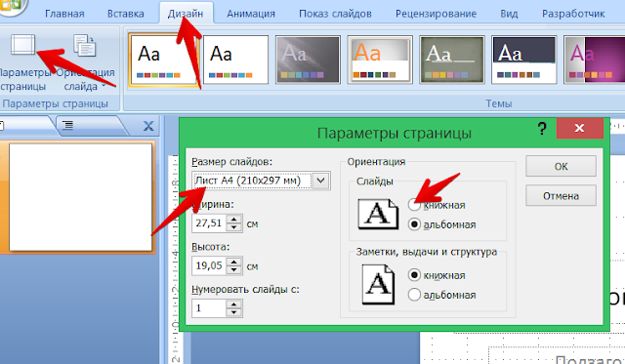Switch to the Вид tab
The height and width of the screenshot is (364, 625).
pos(509,14)
